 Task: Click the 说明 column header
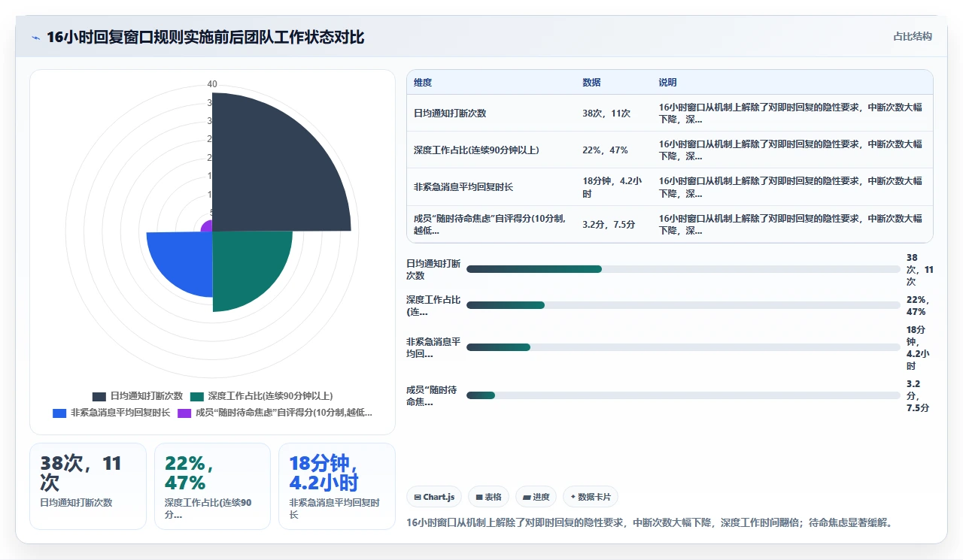point(667,83)
